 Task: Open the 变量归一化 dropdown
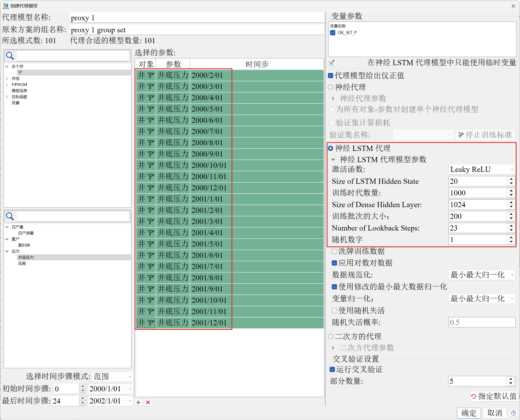pyautogui.click(x=482, y=299)
